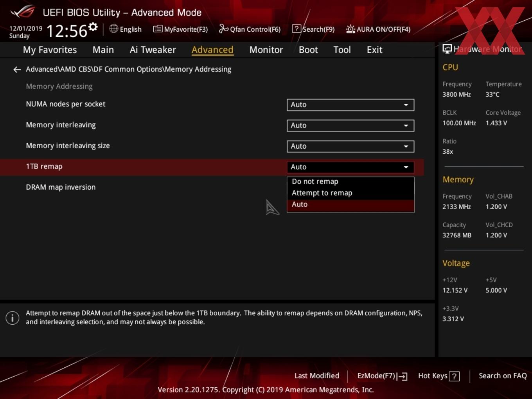Open NUMA nodes per socket dropdown
532x399 pixels.
(x=350, y=105)
